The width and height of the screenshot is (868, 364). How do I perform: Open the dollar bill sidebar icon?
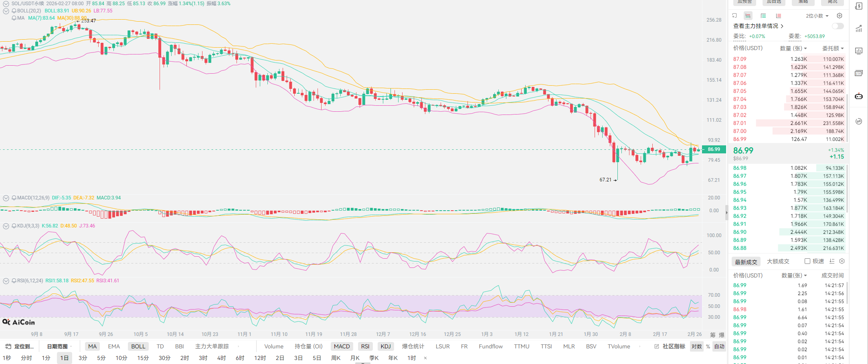click(859, 6)
